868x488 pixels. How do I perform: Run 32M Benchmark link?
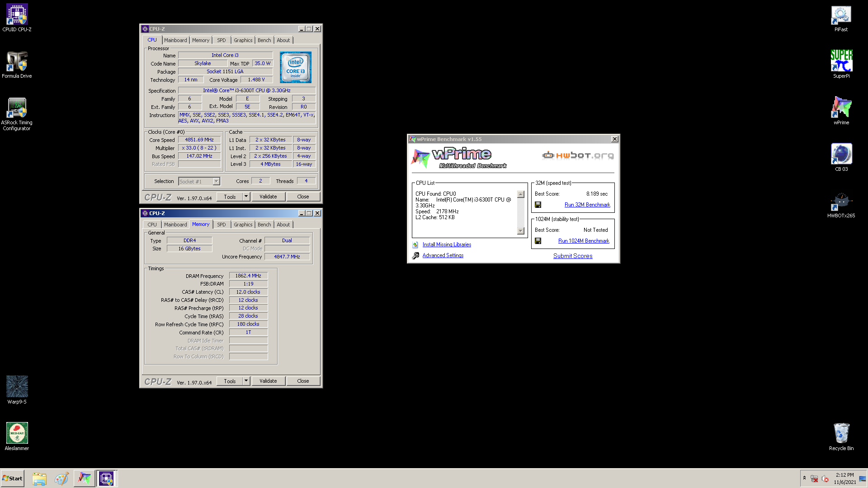point(587,205)
